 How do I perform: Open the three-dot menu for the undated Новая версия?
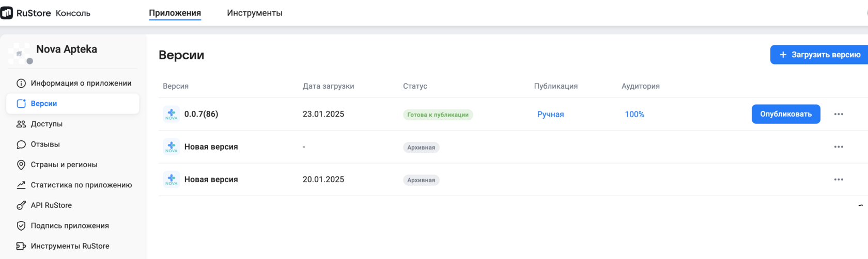pyautogui.click(x=839, y=147)
